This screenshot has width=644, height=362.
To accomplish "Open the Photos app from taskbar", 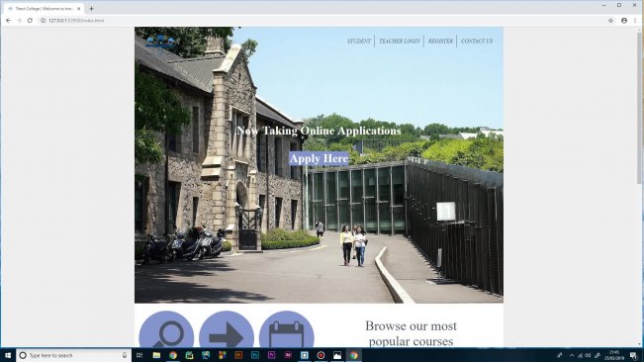I will tap(337, 355).
